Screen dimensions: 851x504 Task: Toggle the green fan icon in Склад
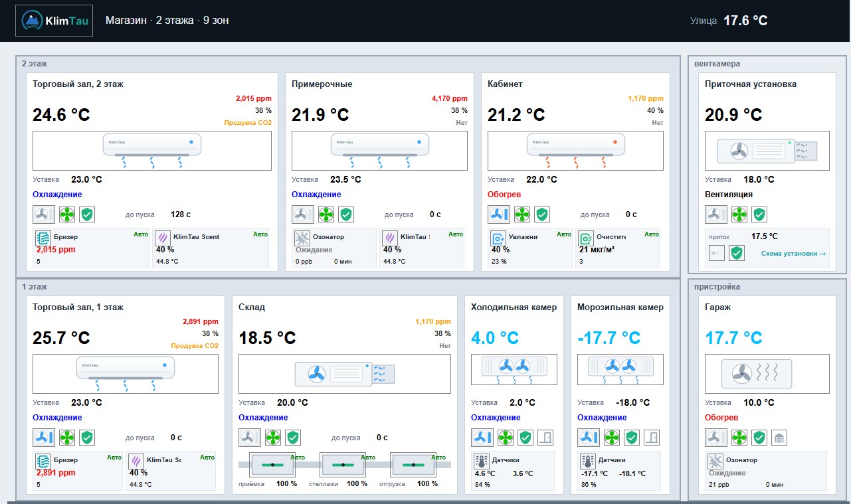click(x=273, y=438)
